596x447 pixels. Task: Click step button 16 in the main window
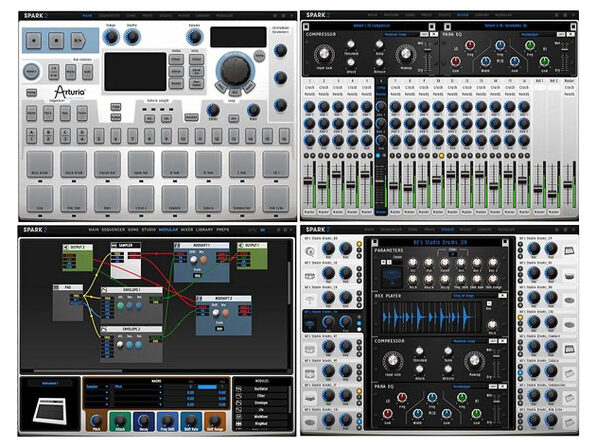click(x=284, y=136)
